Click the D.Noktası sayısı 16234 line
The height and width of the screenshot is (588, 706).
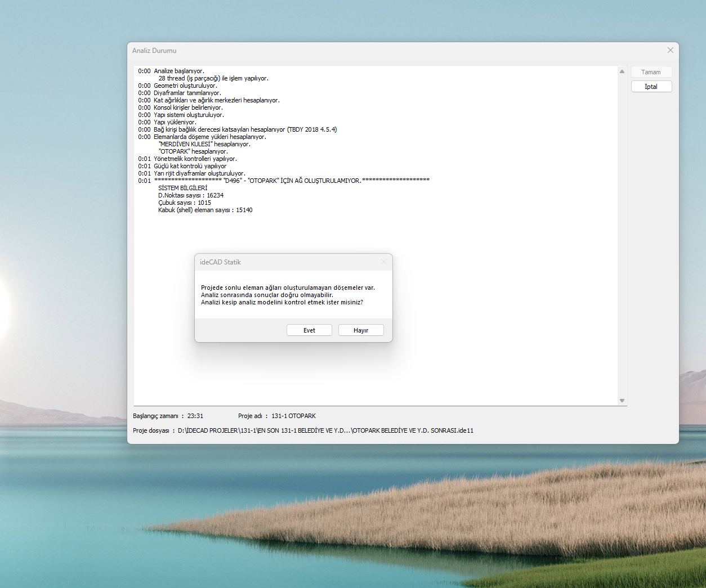point(190,195)
